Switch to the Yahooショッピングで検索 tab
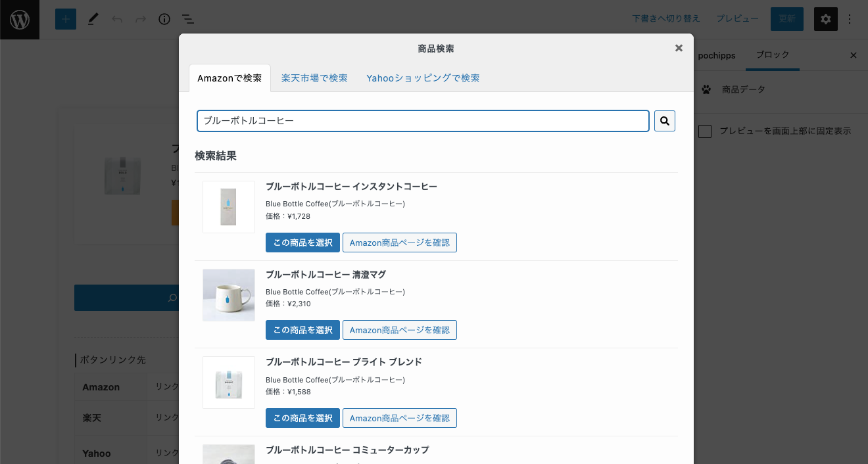This screenshot has height=464, width=868. click(x=423, y=78)
